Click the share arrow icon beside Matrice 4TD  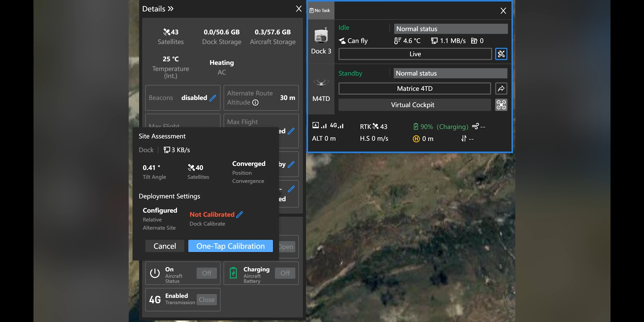pyautogui.click(x=501, y=89)
